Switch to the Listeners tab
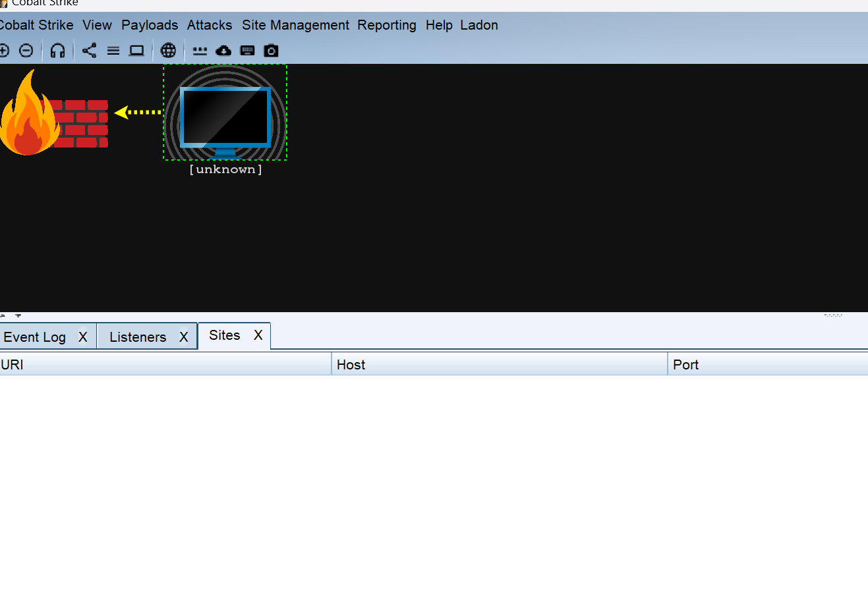Viewport: 868px width, 594px height. click(138, 337)
